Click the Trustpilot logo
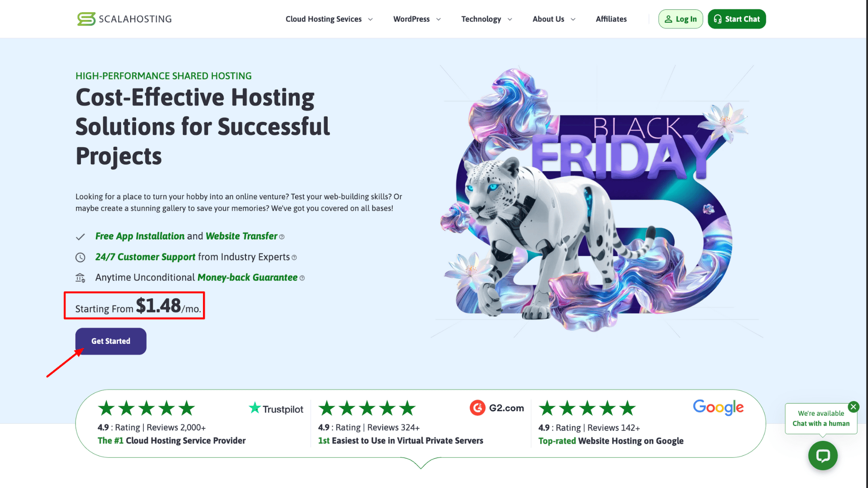 click(276, 409)
